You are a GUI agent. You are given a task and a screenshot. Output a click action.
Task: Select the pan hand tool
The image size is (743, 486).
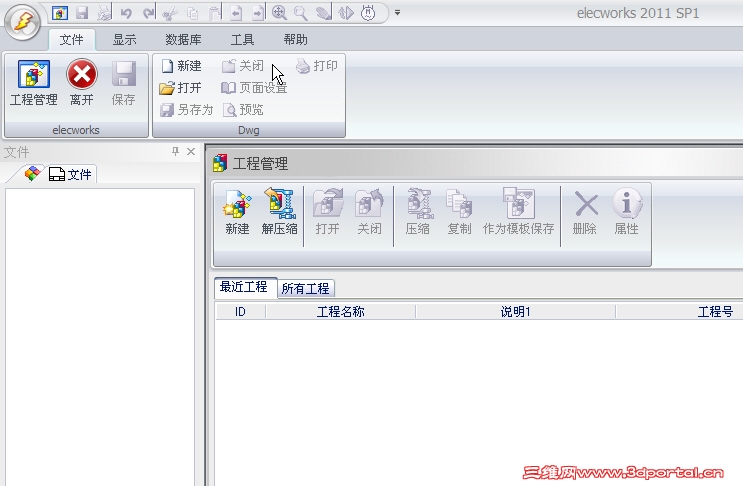pyautogui.click(x=323, y=13)
